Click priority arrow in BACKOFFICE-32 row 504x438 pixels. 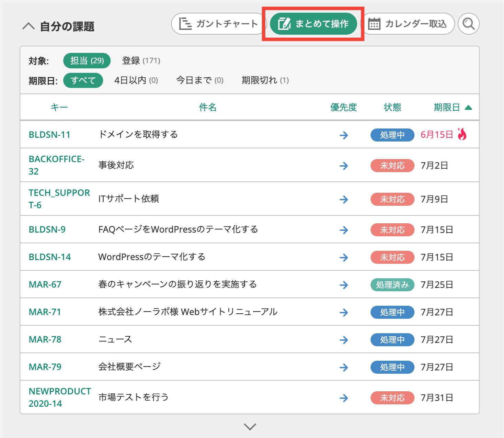pos(344,166)
